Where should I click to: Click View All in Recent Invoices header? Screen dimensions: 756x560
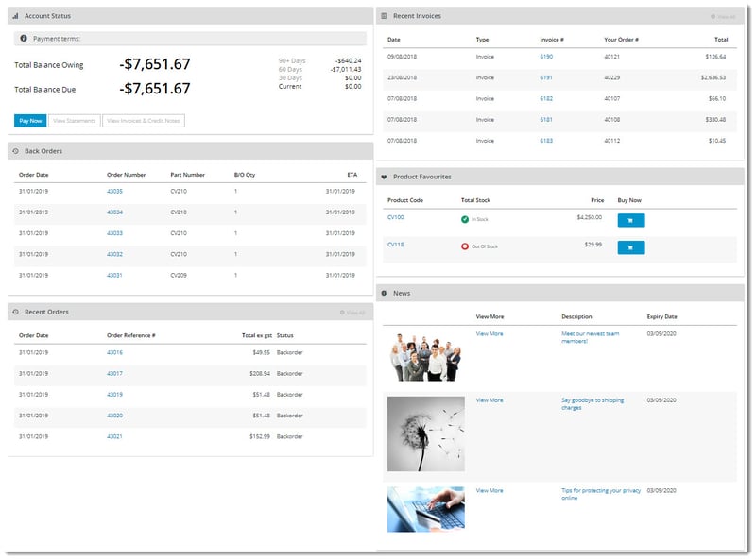click(723, 16)
